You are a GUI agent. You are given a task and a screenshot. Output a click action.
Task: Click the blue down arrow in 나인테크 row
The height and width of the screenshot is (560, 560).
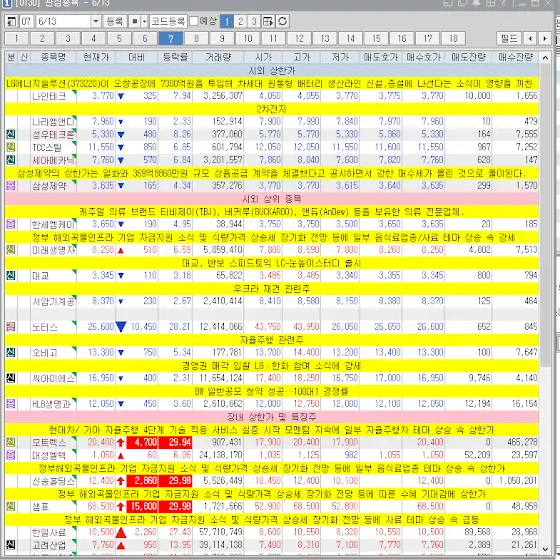coord(121,96)
